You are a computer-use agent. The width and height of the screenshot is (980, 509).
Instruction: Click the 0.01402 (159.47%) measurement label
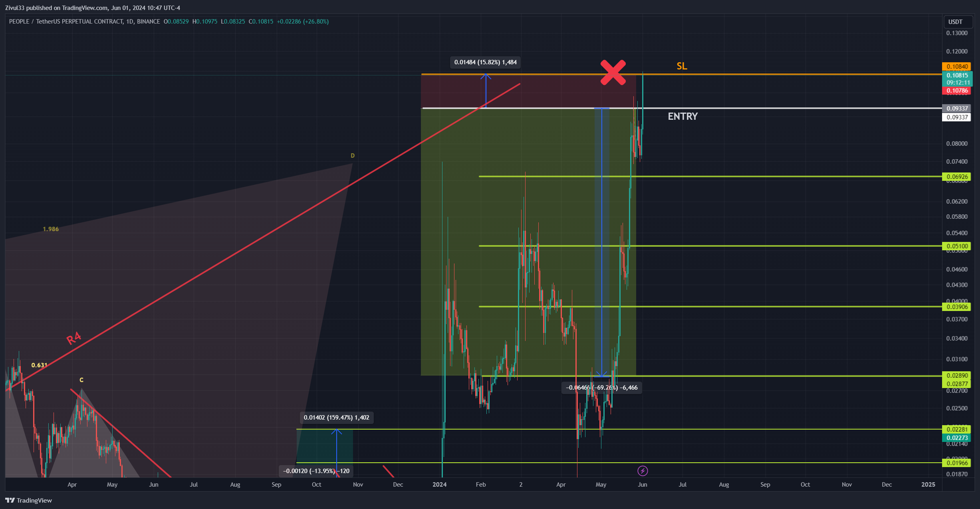pyautogui.click(x=336, y=418)
